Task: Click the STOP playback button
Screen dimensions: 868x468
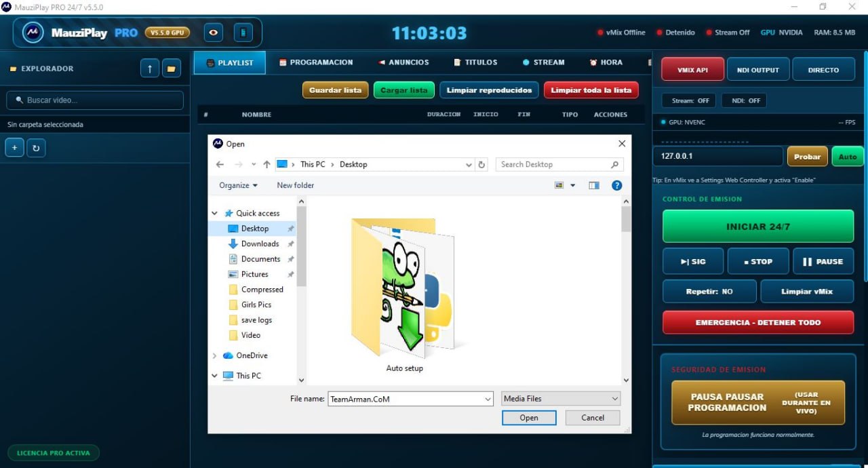Action: pos(758,261)
